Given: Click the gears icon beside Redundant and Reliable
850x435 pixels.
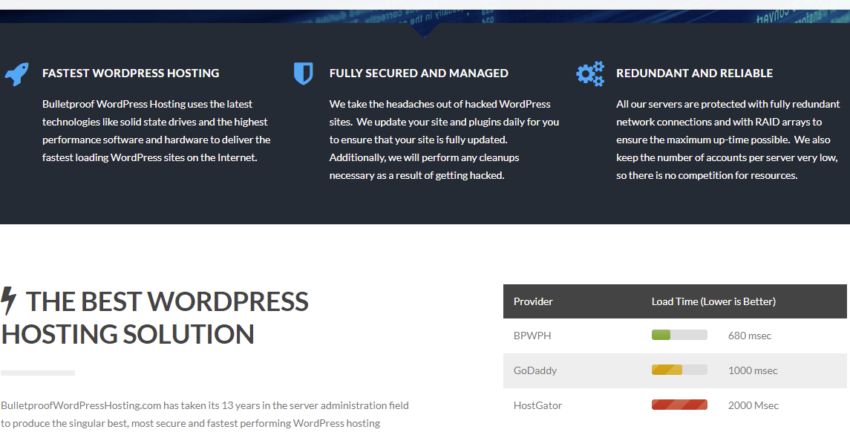Looking at the screenshot, I should (590, 74).
